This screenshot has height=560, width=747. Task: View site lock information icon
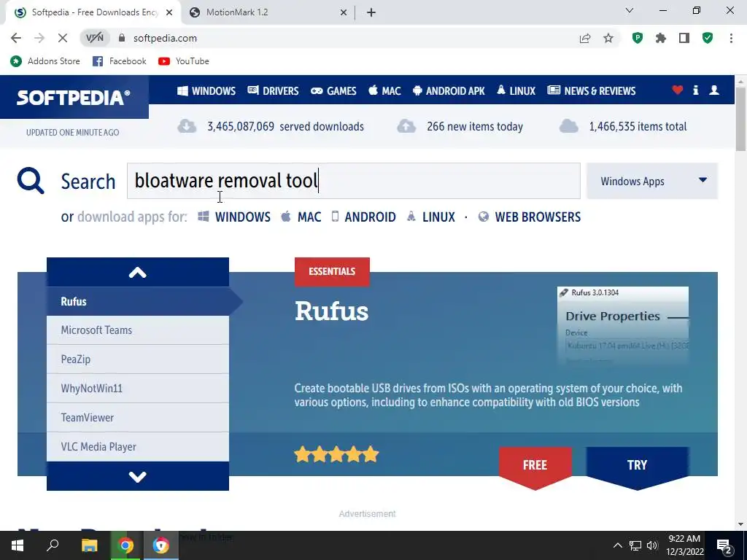(x=122, y=38)
